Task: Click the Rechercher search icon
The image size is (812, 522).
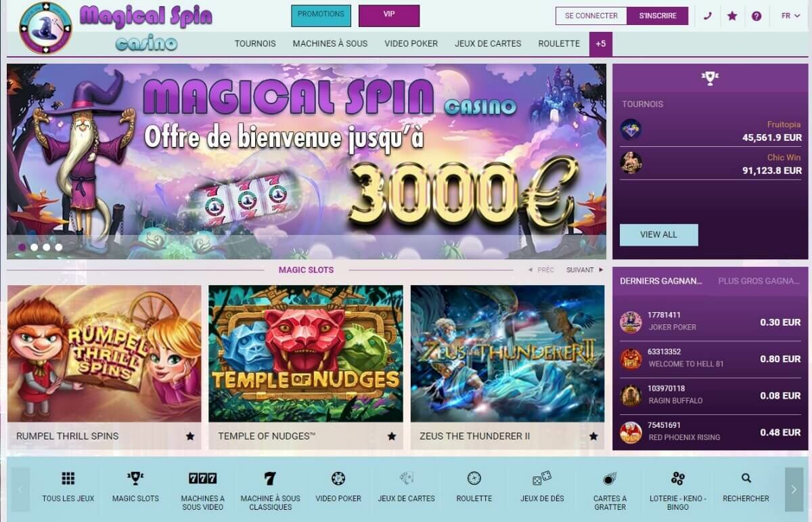Action: pyautogui.click(x=746, y=478)
